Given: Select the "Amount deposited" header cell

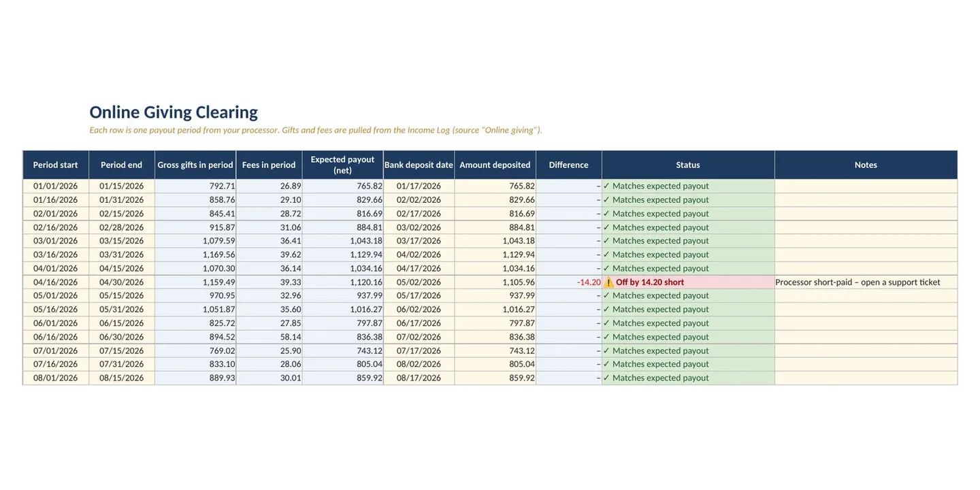Looking at the screenshot, I should (495, 165).
